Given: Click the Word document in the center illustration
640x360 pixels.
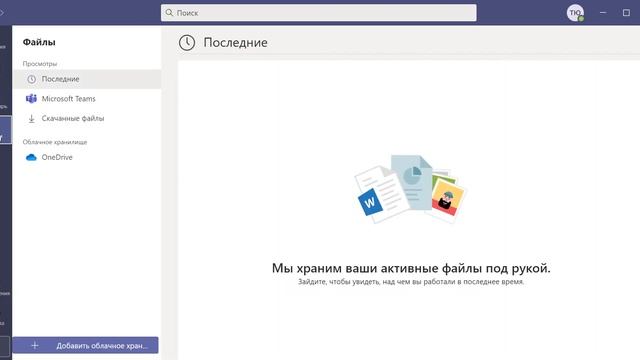Looking at the screenshot, I should pos(382,195).
